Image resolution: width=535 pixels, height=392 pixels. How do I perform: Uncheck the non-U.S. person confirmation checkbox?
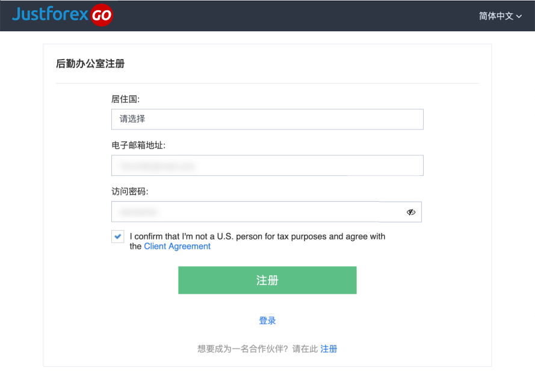118,236
